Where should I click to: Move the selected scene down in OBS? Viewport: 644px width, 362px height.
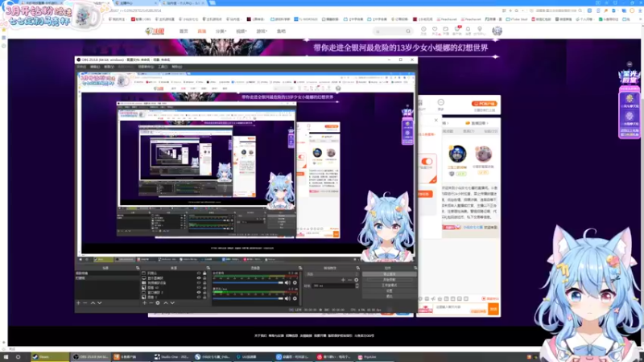pos(100,303)
